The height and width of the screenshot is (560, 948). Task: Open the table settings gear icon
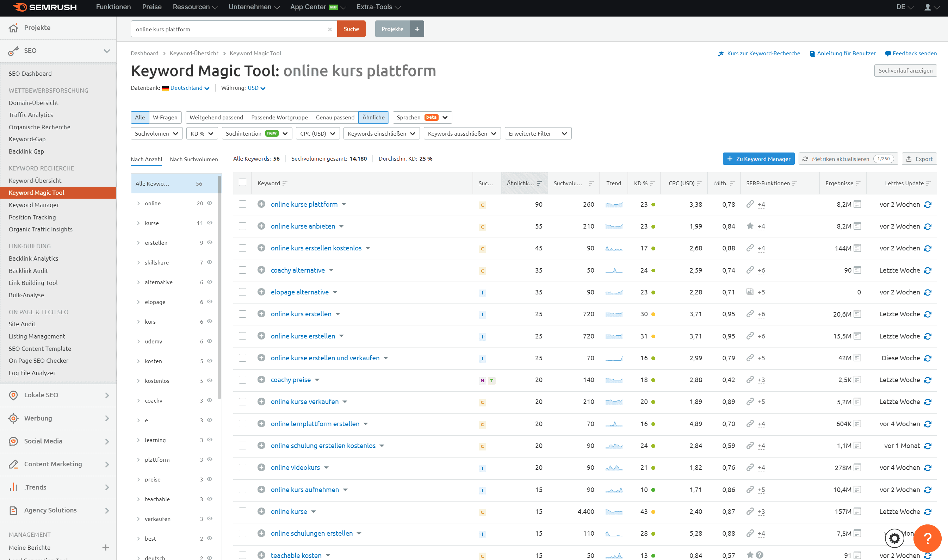tap(894, 538)
